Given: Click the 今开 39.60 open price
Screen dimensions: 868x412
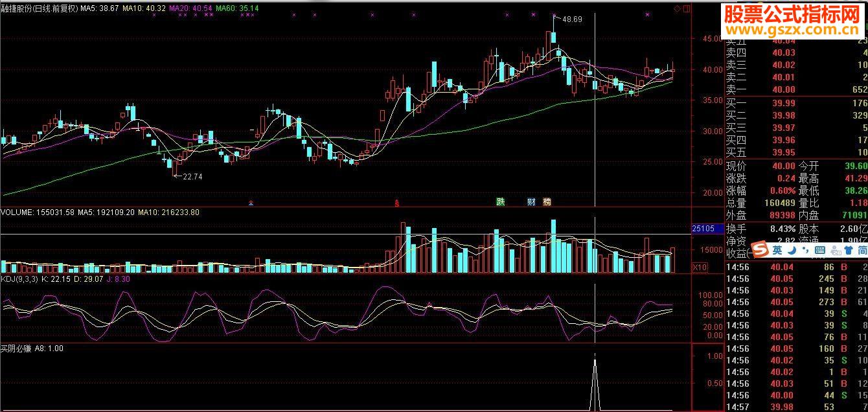Looking at the screenshot, I should pyautogui.click(x=856, y=166).
